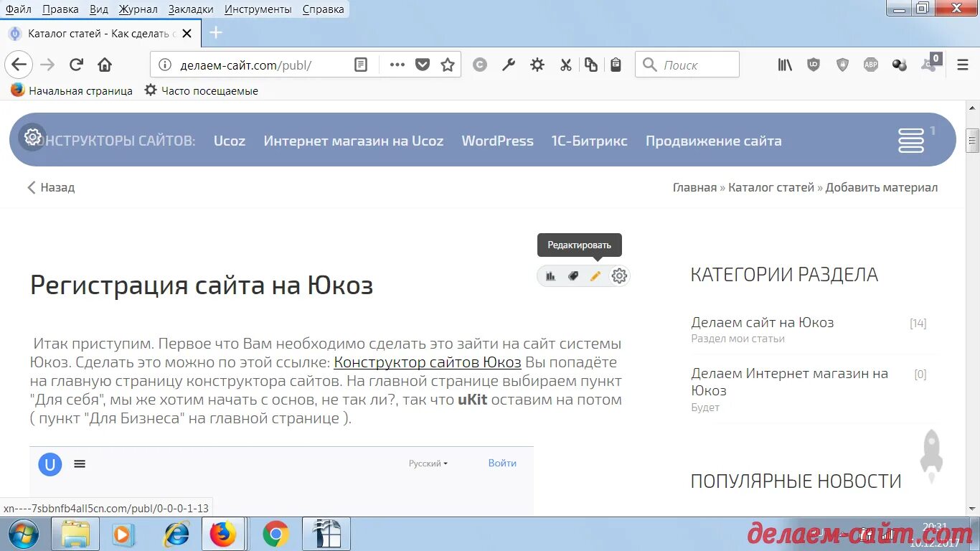The height and width of the screenshot is (551, 980).
Task: Open the Инструменты menu
Action: [x=258, y=9]
